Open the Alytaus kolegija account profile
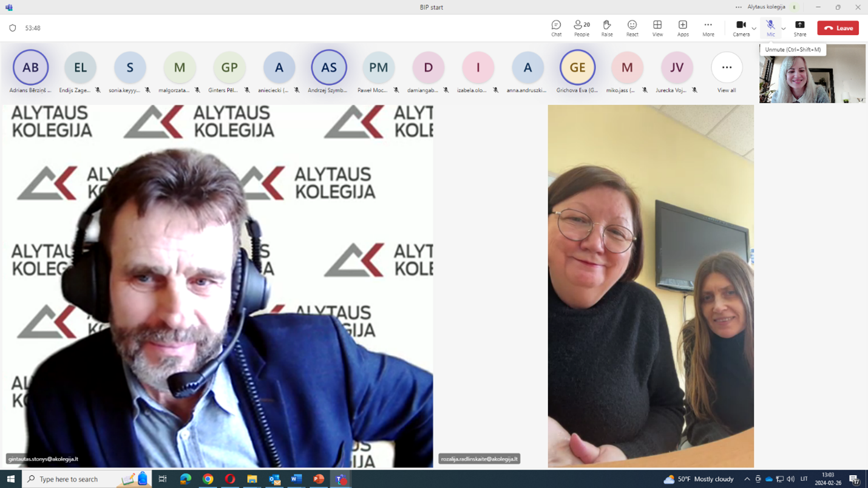 772,7
